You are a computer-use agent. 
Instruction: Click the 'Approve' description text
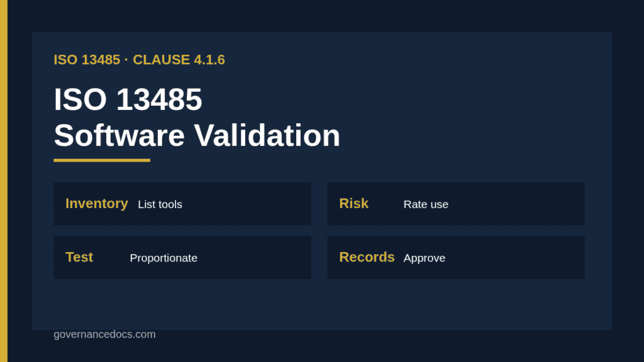pos(425,258)
